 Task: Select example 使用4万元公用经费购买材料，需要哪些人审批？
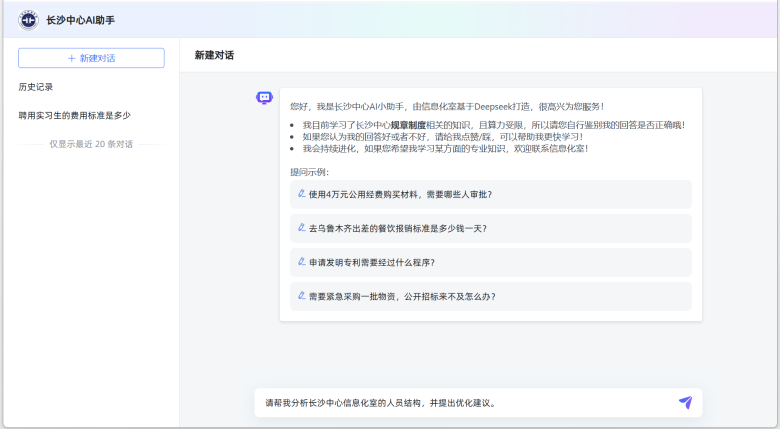[x=490, y=194]
